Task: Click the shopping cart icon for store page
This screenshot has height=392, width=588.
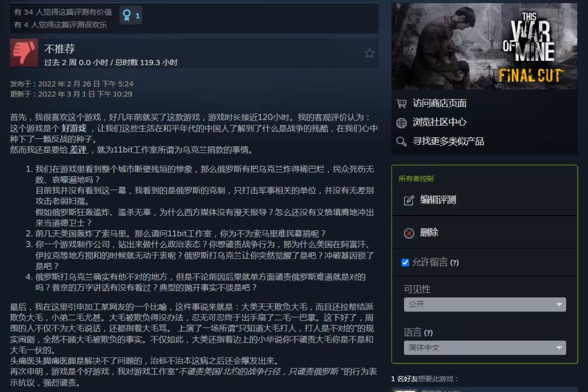Action: (x=401, y=103)
